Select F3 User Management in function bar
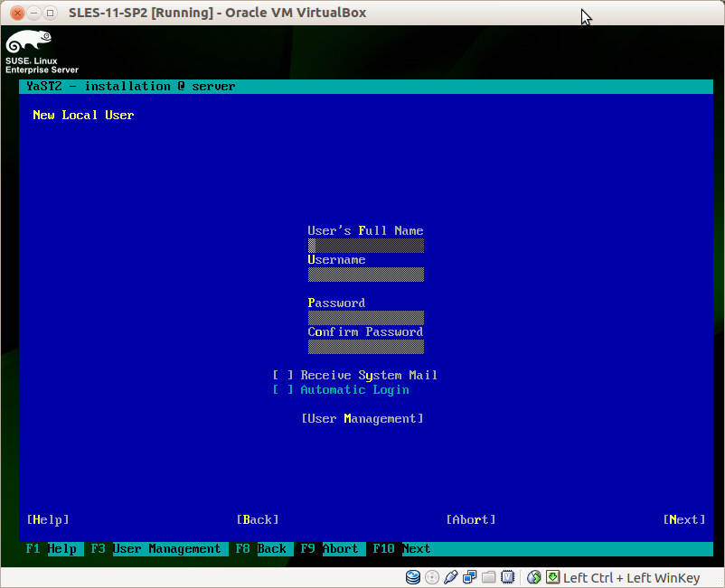725x588 pixels. (x=158, y=549)
